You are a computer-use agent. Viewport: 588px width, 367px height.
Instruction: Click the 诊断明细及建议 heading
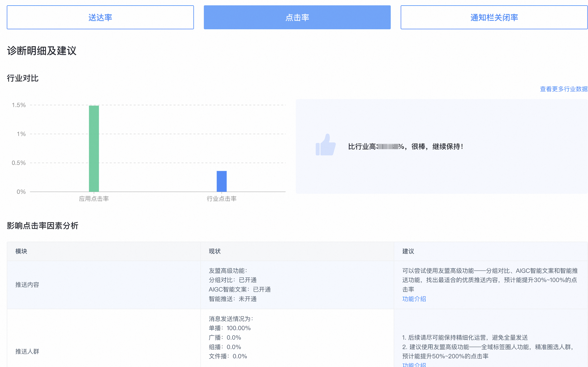42,51
